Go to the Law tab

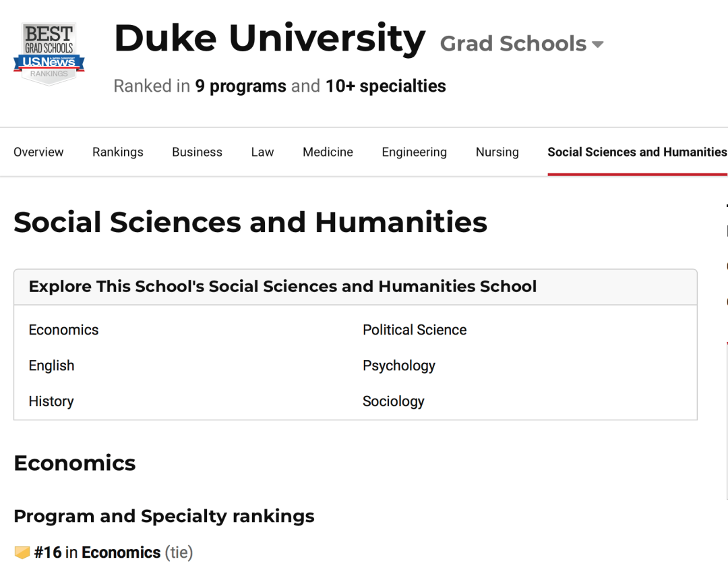(x=263, y=152)
